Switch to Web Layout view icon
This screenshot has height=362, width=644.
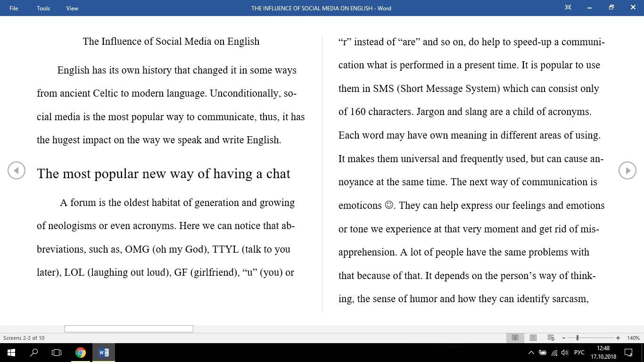[x=551, y=337]
